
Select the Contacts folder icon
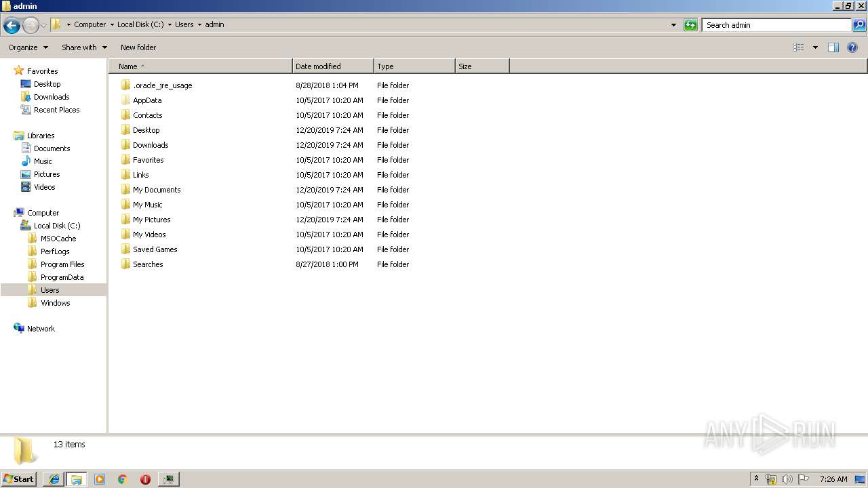125,115
